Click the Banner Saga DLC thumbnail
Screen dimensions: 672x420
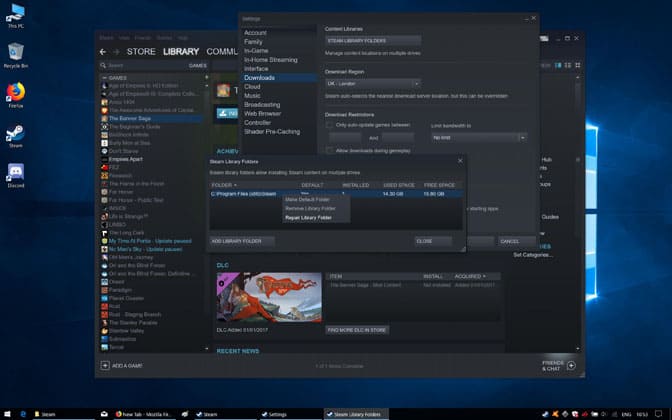point(269,297)
